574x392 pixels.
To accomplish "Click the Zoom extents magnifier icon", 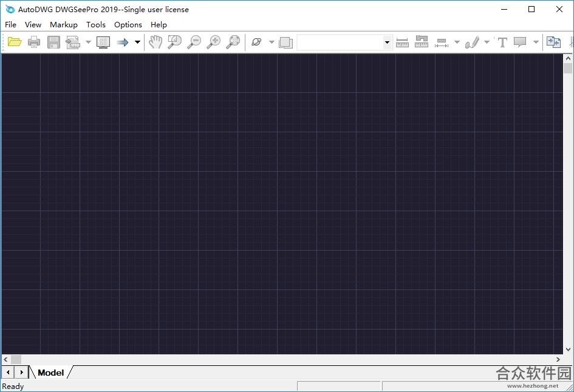I will [233, 42].
